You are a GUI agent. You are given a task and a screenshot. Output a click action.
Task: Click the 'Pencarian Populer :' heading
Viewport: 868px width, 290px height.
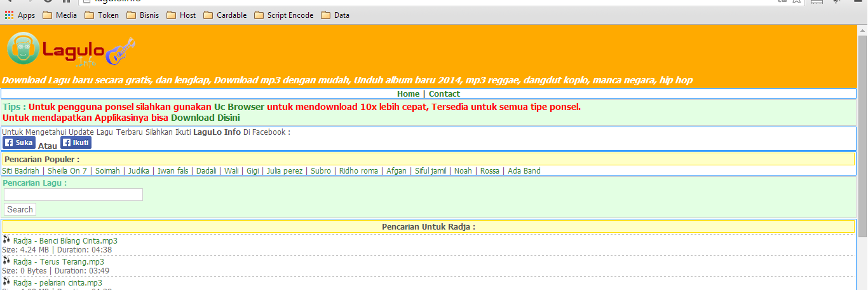[42, 159]
